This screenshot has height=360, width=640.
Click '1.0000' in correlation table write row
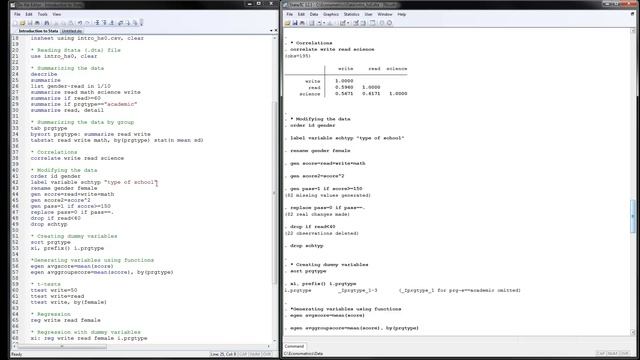tap(344, 81)
